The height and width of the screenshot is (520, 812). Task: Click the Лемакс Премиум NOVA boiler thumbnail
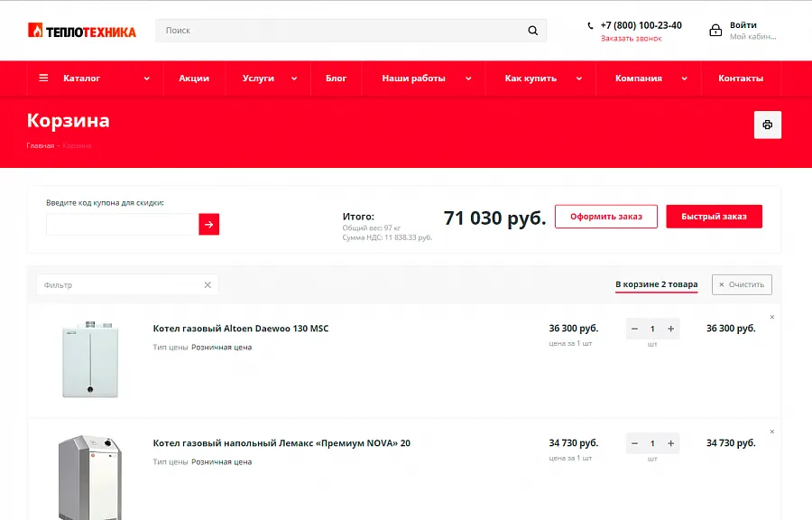click(x=90, y=478)
